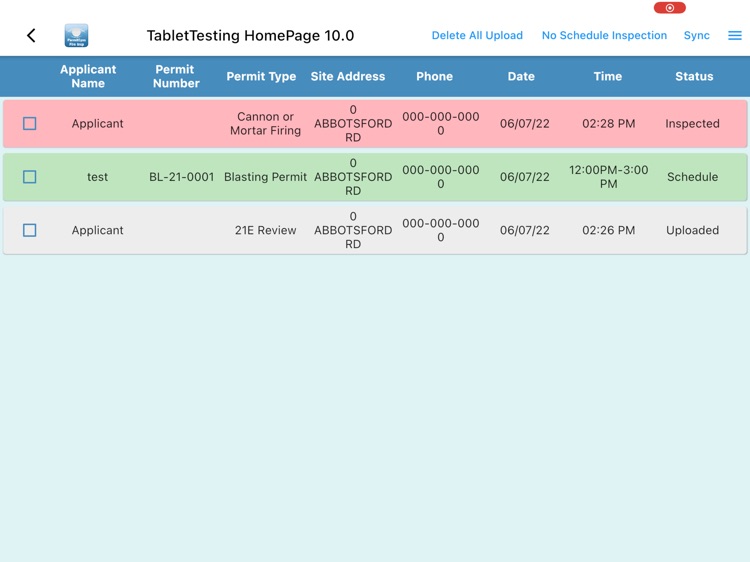Click the date in the Inspected row
The image size is (750, 562).
[x=525, y=123]
